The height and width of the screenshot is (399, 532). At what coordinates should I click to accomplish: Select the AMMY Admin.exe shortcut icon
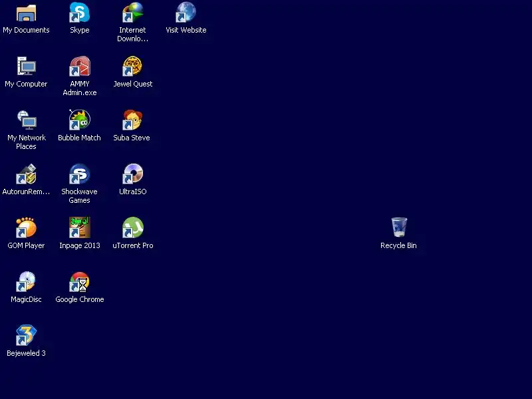pyautogui.click(x=79, y=66)
